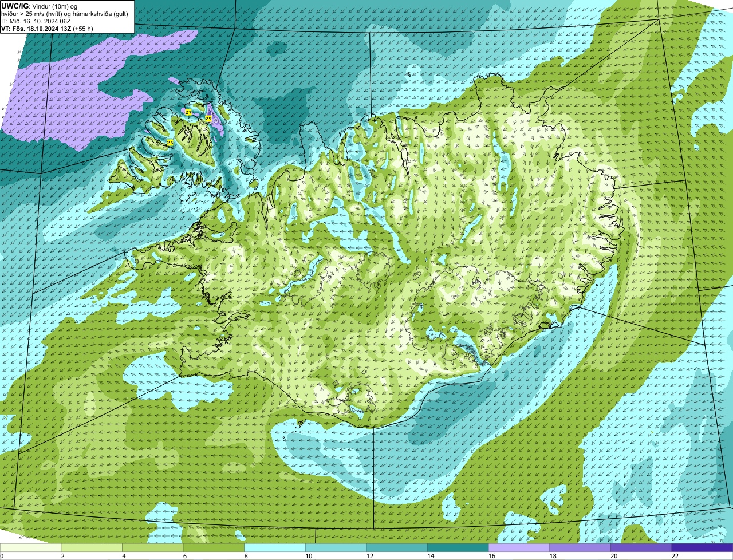This screenshot has height=560, width=733.
Task: Click the legend color above 22 m/s
Action: (703, 547)
